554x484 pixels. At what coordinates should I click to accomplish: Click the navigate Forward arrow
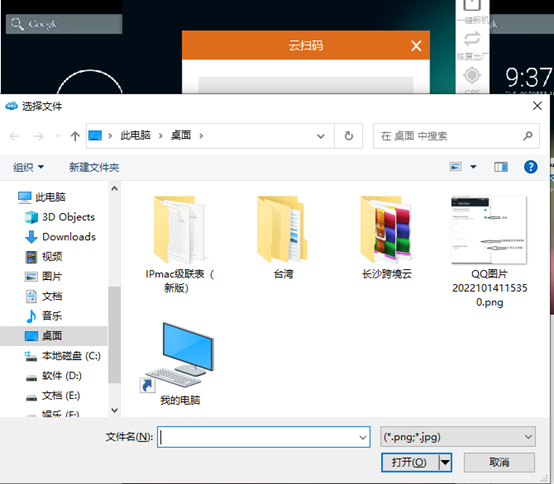[x=39, y=136]
